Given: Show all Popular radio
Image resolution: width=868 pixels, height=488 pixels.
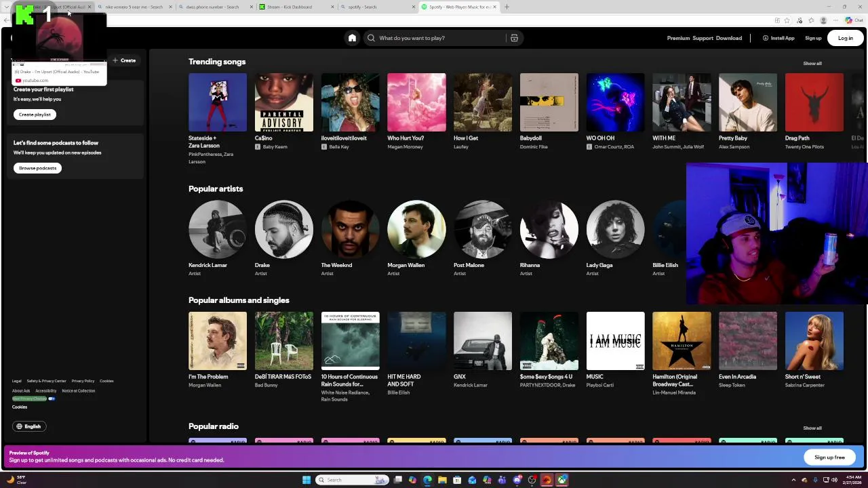Looking at the screenshot, I should [x=812, y=428].
